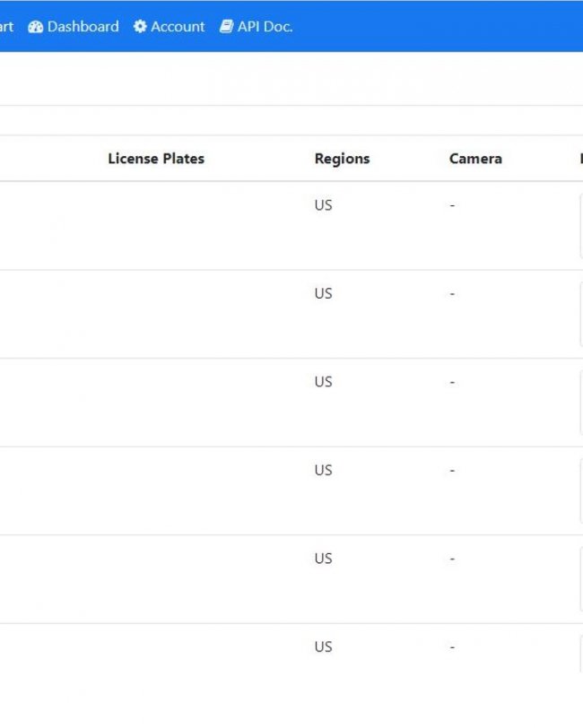Select the partially visible 'art' nav link
The height and width of the screenshot is (728, 583).
point(6,27)
